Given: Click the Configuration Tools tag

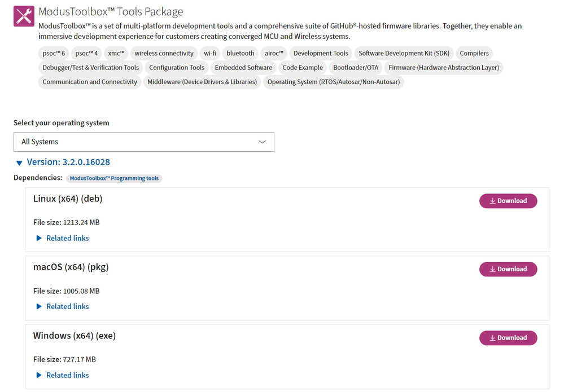Looking at the screenshot, I should (x=177, y=67).
